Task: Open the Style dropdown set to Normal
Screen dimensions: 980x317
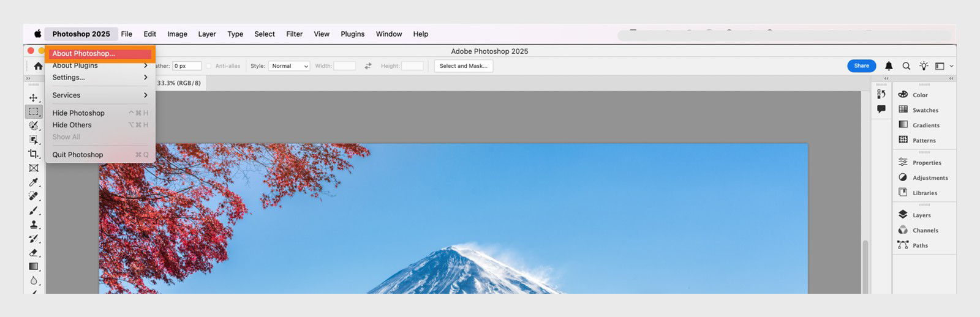Action: tap(289, 66)
